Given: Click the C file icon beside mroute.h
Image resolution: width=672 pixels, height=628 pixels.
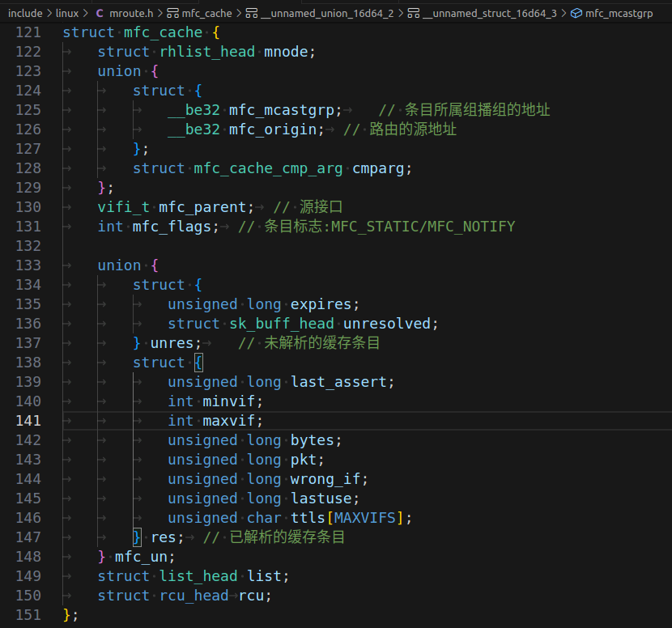Looking at the screenshot, I should 100,13.
